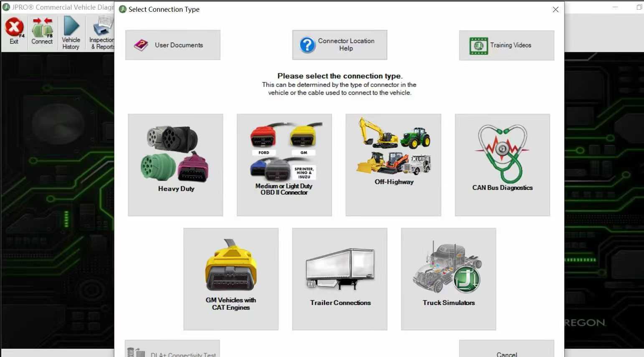Viewport: 644px width, 357px height.
Task: Select the Heavy Duty connection type
Action: tap(175, 165)
